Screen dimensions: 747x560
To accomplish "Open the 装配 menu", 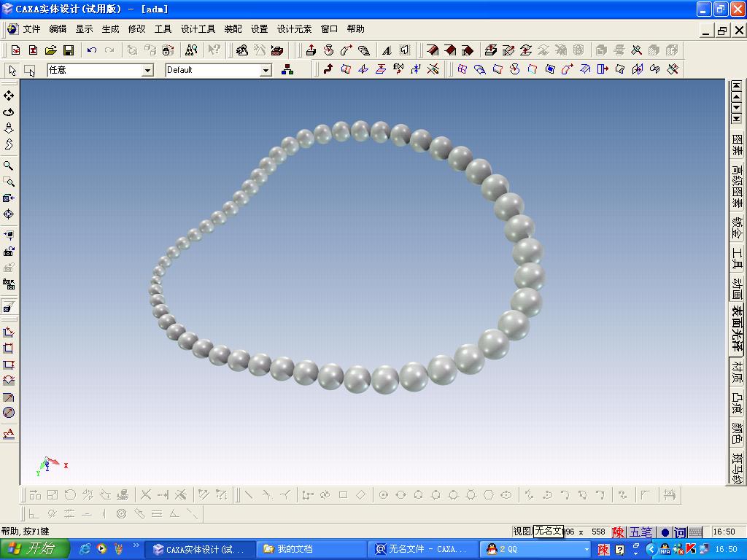I will coord(233,29).
